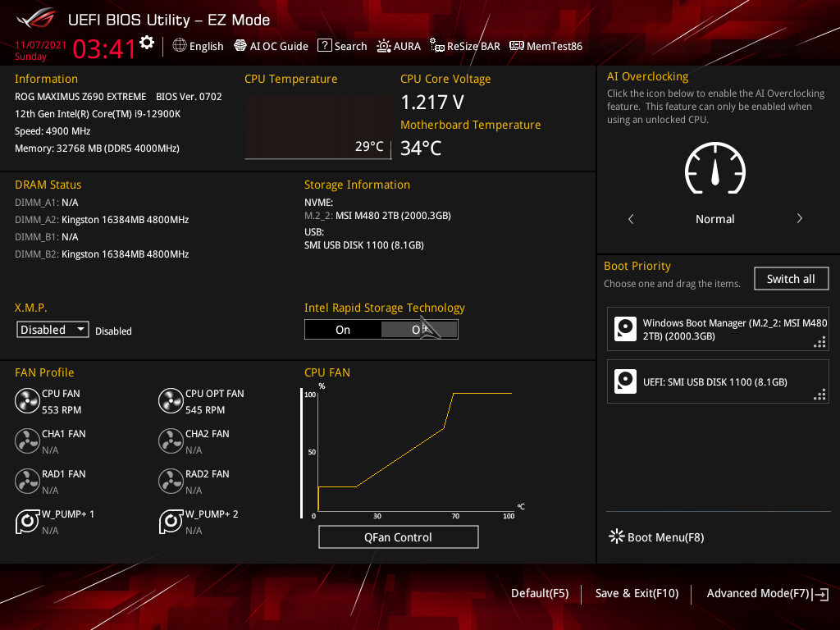
Task: Click the date 11/07/2021
Action: pos(41,45)
